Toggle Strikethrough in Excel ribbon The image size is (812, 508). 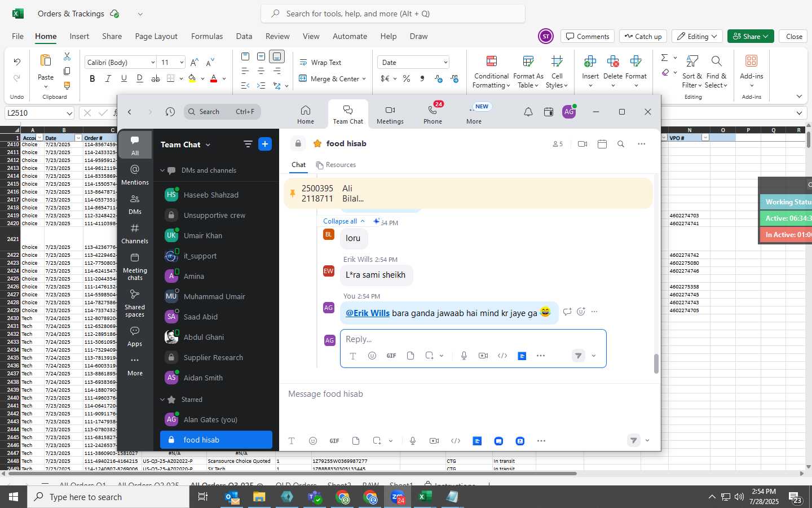[155, 78]
